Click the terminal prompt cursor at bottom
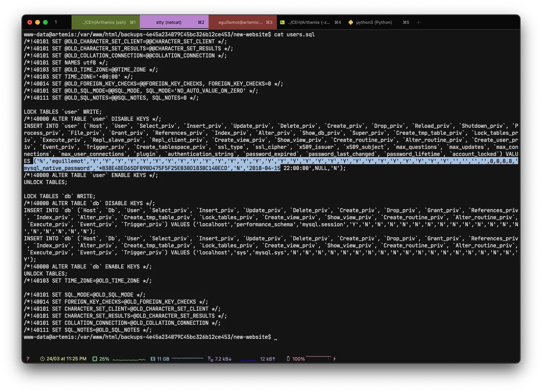 (x=276, y=337)
